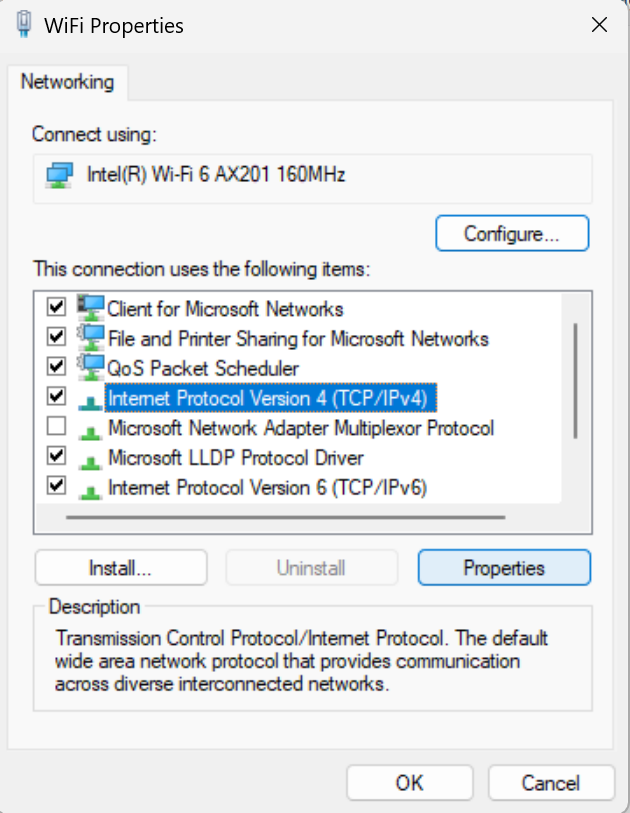This screenshot has height=813, width=630.
Task: Open Properties for the selected item
Action: pos(504,568)
